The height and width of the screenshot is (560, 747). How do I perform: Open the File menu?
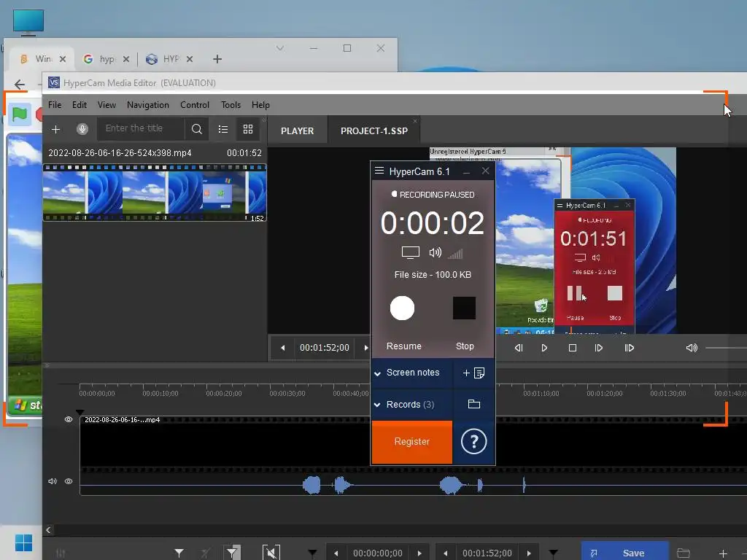[55, 105]
